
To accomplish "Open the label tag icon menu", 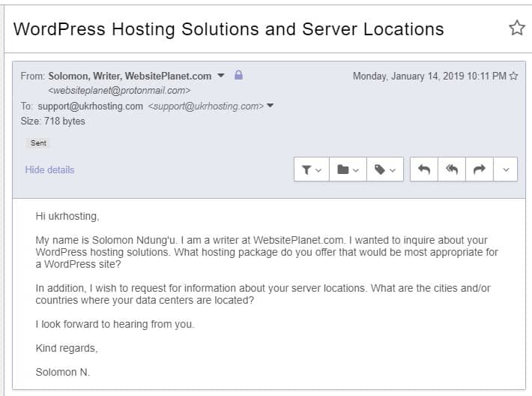I will pyautogui.click(x=384, y=169).
